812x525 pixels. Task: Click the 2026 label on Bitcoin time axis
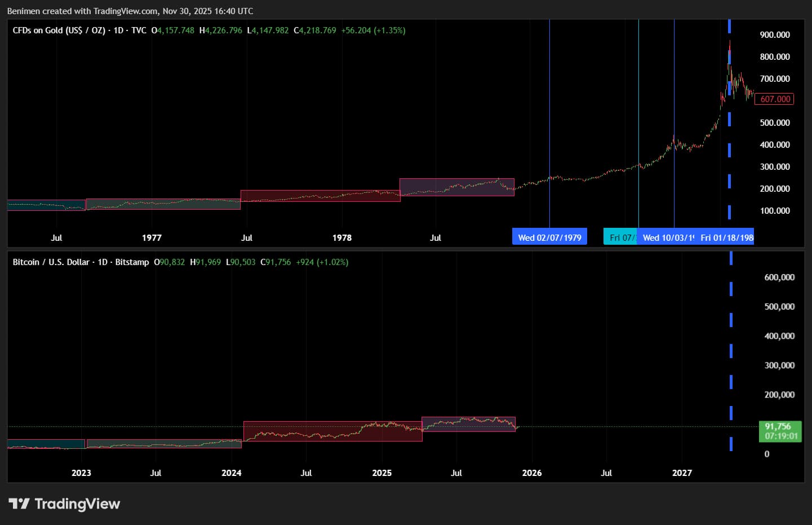pyautogui.click(x=531, y=473)
